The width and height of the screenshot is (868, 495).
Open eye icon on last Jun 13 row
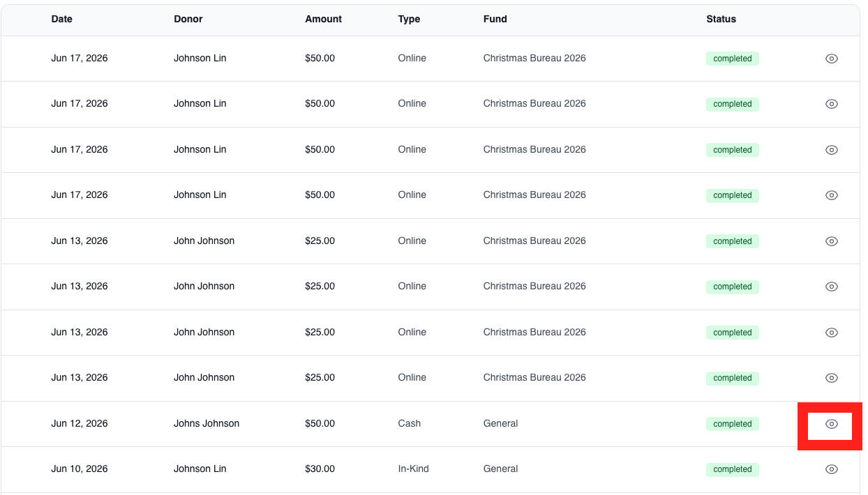[831, 378]
